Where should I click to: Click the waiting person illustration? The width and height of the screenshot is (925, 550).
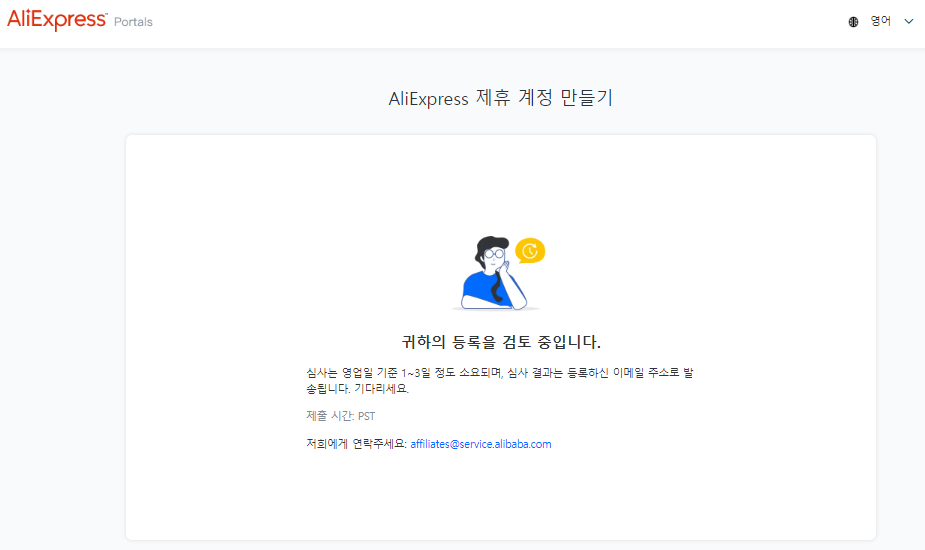point(496,273)
